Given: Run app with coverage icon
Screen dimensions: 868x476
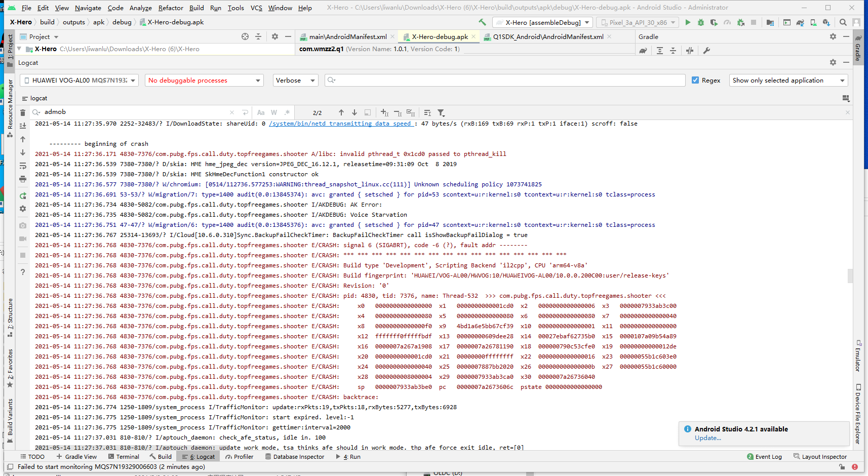Looking at the screenshot, I should (714, 22).
